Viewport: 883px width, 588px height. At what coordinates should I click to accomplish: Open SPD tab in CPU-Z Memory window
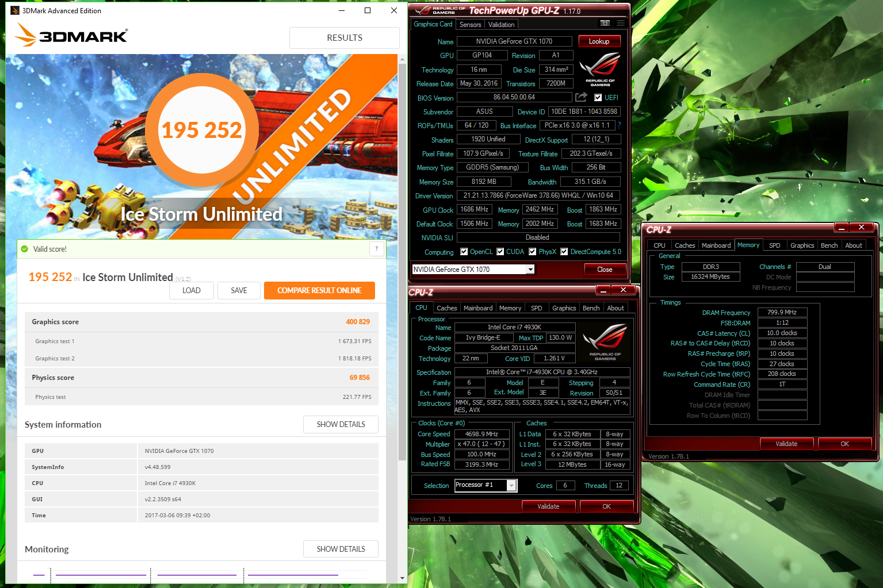pos(775,245)
